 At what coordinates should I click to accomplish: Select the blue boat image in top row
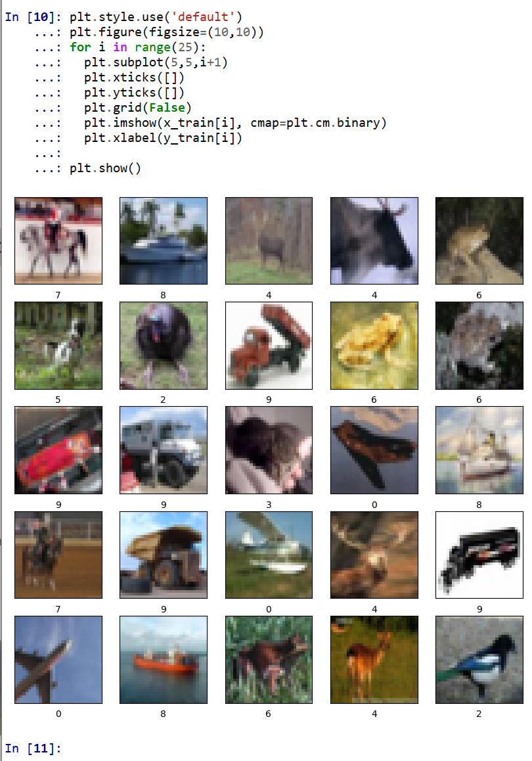[164, 241]
